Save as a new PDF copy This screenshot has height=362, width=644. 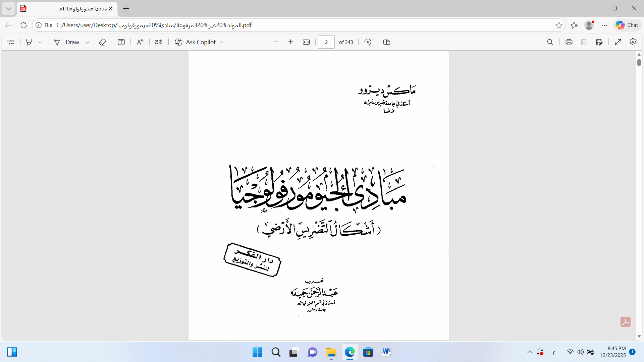(x=599, y=42)
